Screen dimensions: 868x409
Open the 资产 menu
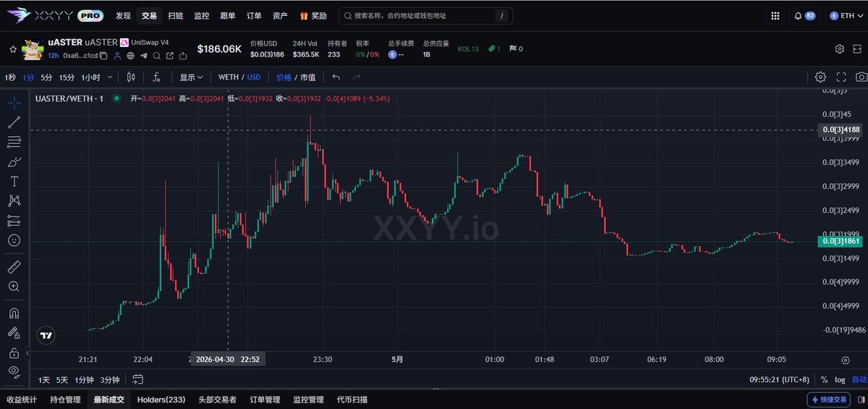coord(280,15)
